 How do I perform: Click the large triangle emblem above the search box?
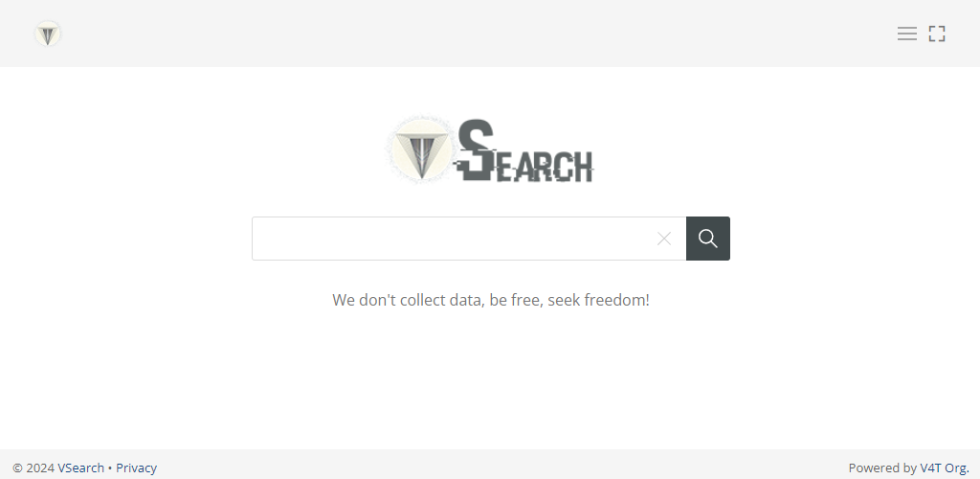[x=421, y=148]
